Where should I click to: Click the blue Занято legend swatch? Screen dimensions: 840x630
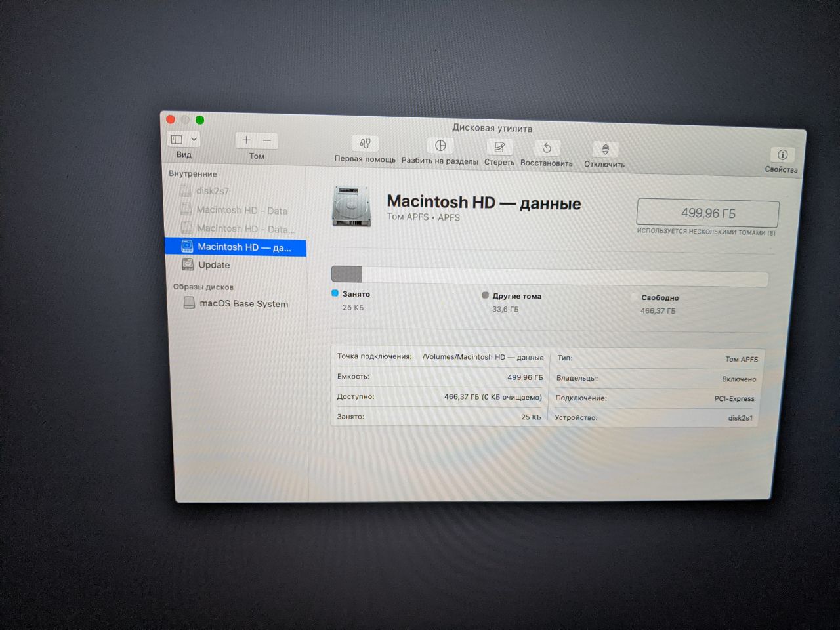click(x=335, y=293)
